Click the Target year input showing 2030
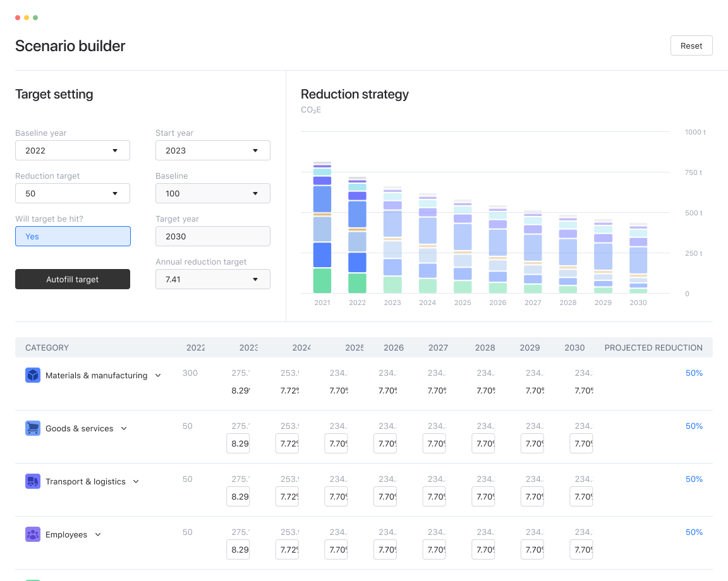 click(212, 236)
